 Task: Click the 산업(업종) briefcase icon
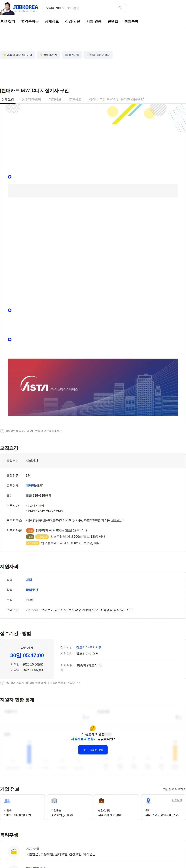(x=101, y=801)
